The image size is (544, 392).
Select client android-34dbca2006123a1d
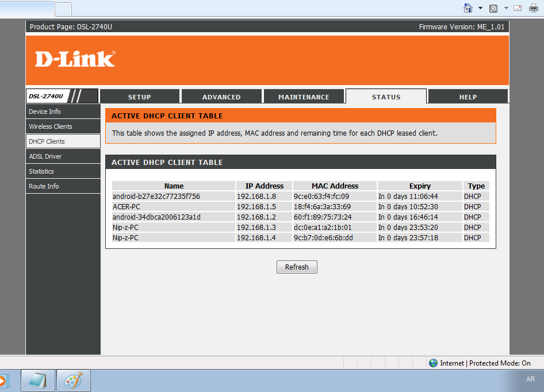[x=156, y=217]
